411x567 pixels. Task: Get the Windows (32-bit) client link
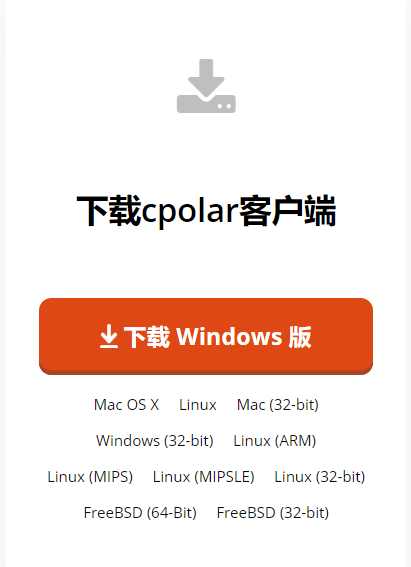[155, 440]
